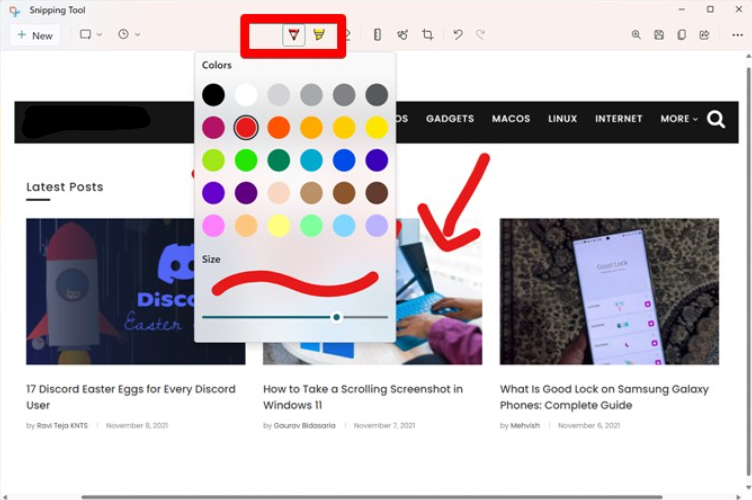Click the horizontal scrollbar at bottom
The width and height of the screenshot is (752, 500).
pos(372,497)
